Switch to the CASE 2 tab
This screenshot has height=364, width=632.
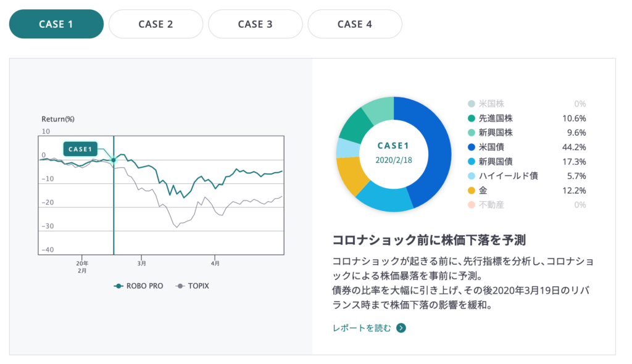point(156,24)
